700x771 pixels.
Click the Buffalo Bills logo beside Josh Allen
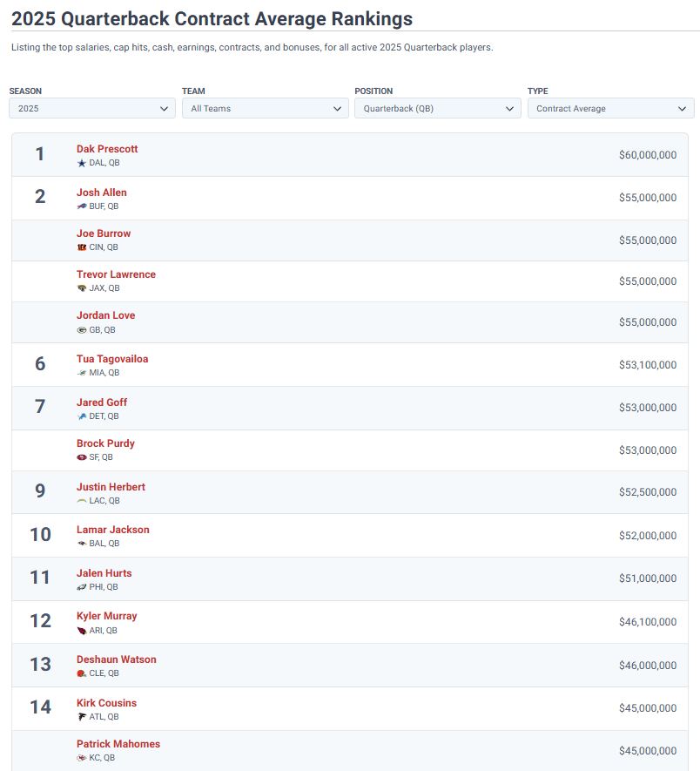[82, 206]
